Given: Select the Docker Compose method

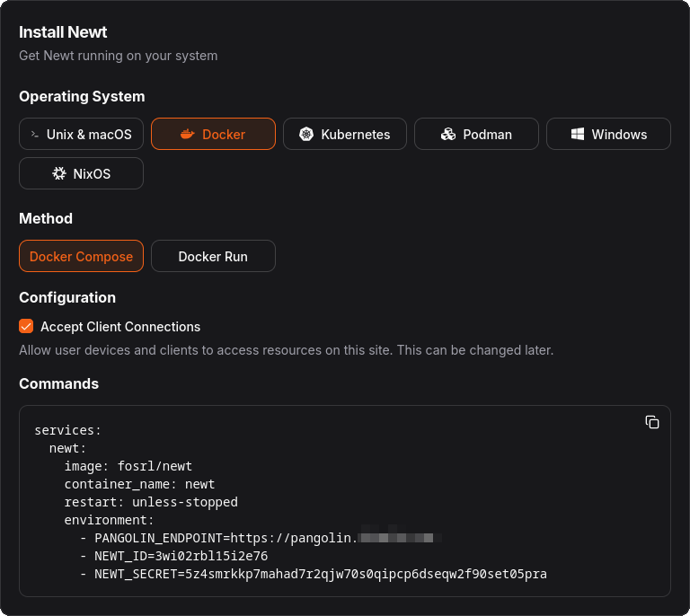Looking at the screenshot, I should [81, 256].
